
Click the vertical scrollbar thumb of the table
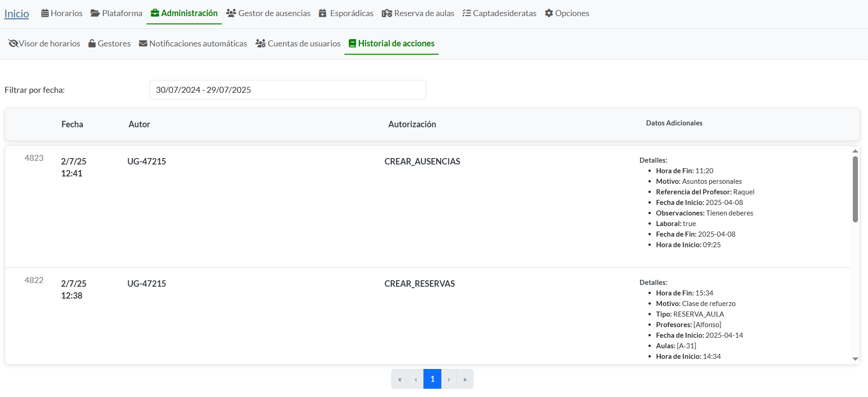[x=855, y=189]
